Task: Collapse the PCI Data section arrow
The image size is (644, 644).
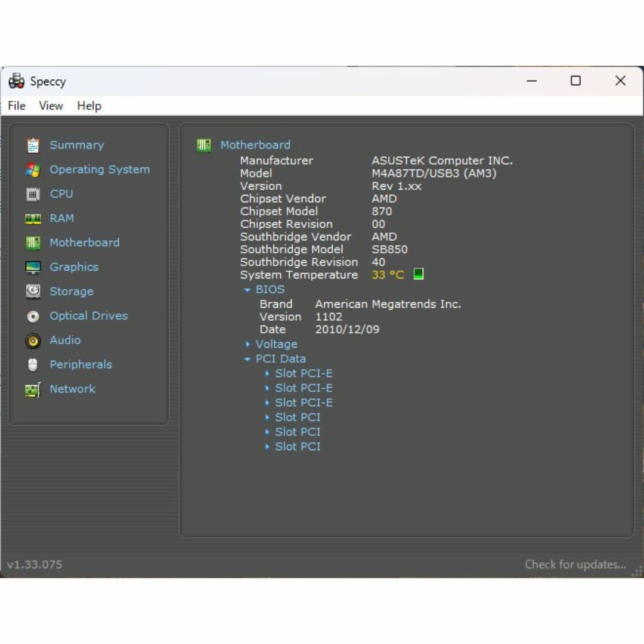Action: pyautogui.click(x=247, y=359)
